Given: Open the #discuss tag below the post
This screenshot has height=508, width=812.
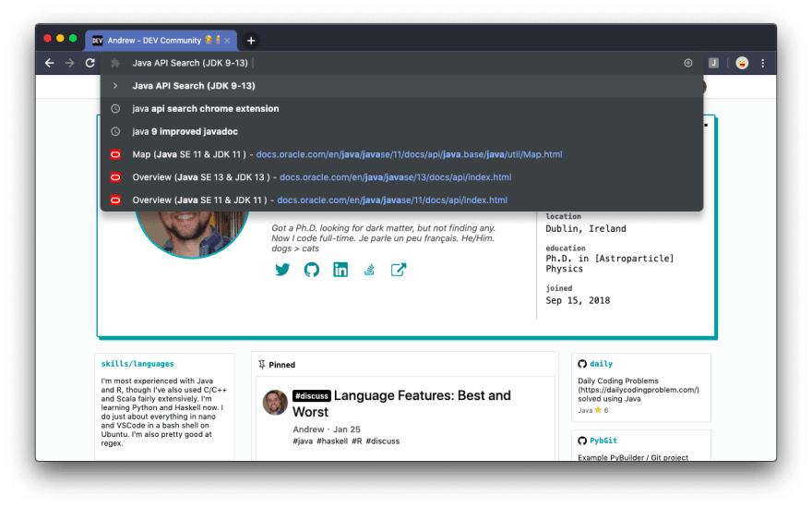Looking at the screenshot, I should (383, 441).
